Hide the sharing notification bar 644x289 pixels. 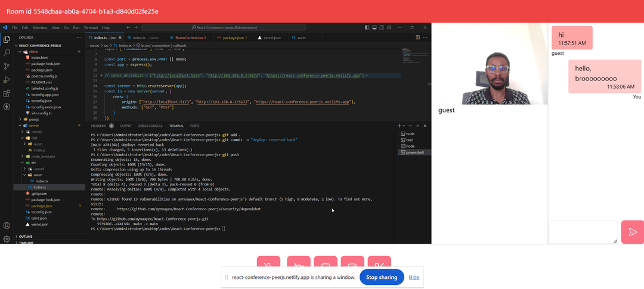coord(414,277)
